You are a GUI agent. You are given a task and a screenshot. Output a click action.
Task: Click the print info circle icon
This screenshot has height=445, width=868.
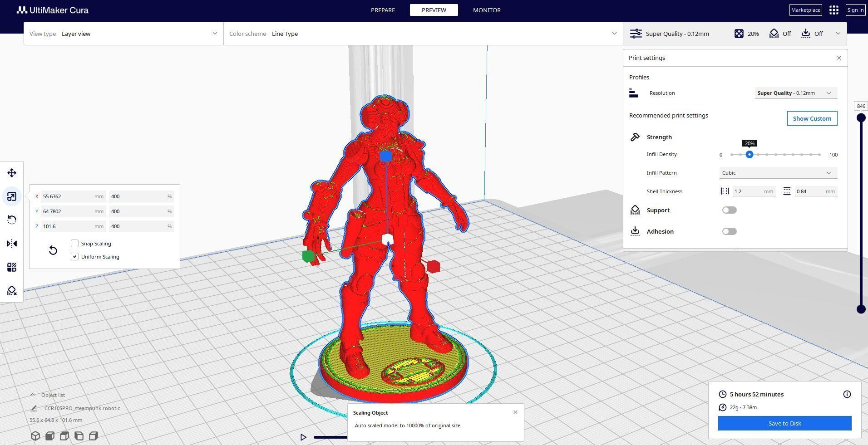tap(847, 394)
